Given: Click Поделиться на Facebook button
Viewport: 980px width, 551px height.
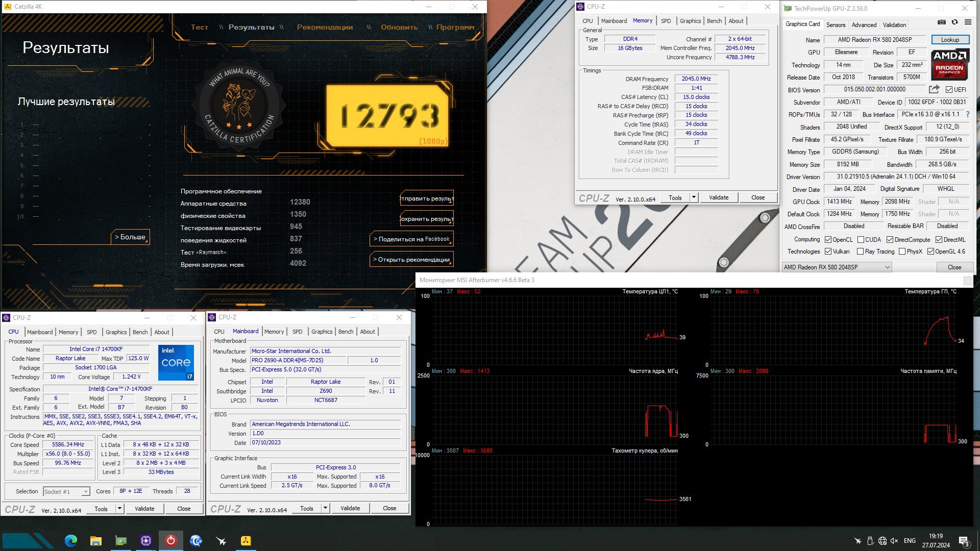Looking at the screenshot, I should coord(411,239).
